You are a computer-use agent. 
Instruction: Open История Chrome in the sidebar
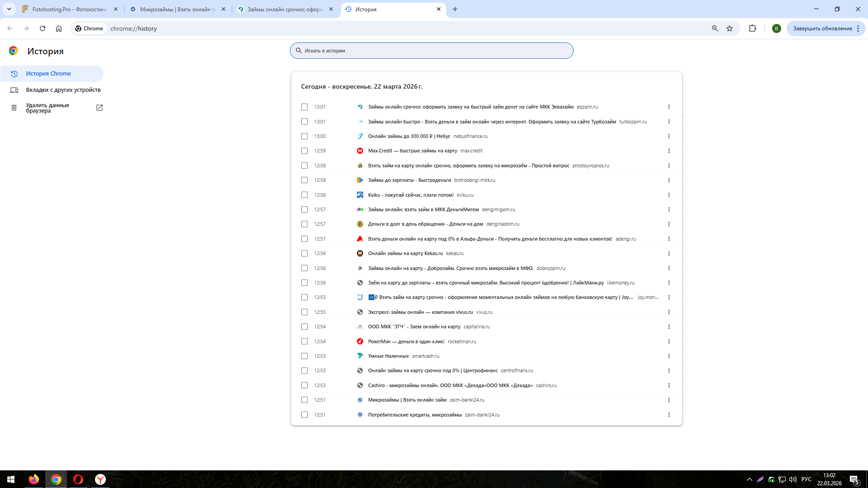pyautogui.click(x=52, y=74)
